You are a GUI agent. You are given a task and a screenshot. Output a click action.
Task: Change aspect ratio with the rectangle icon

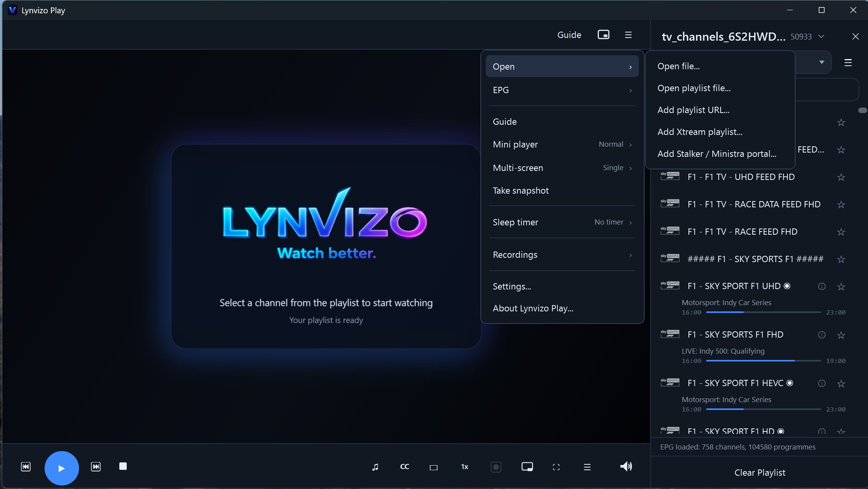[433, 467]
